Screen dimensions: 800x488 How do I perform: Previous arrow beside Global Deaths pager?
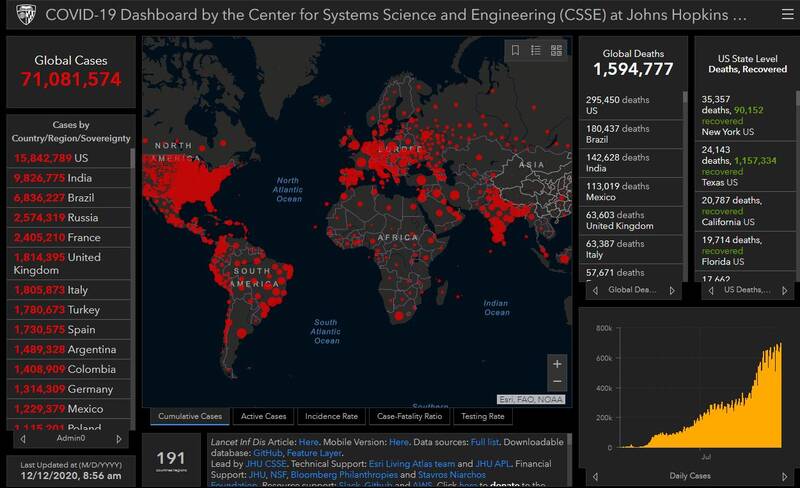(x=595, y=290)
